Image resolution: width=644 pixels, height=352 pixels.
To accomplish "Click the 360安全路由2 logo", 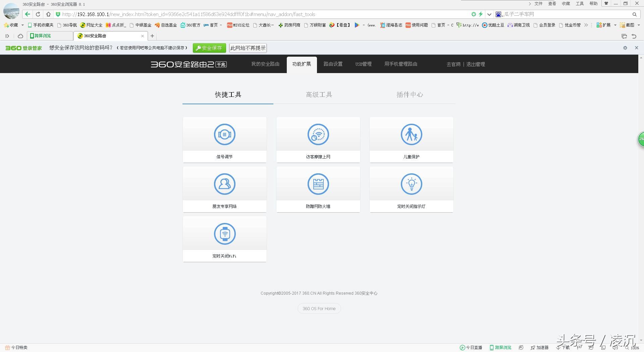I will [x=189, y=64].
